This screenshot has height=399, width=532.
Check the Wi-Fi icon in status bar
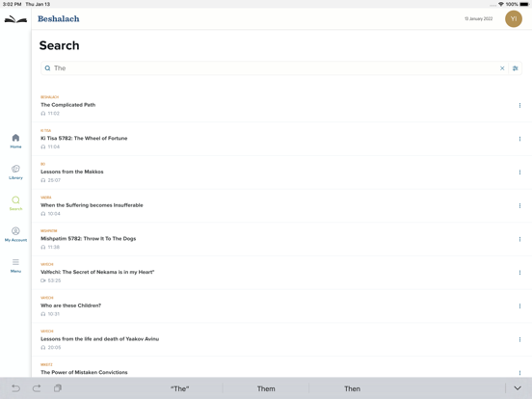coord(501,4)
